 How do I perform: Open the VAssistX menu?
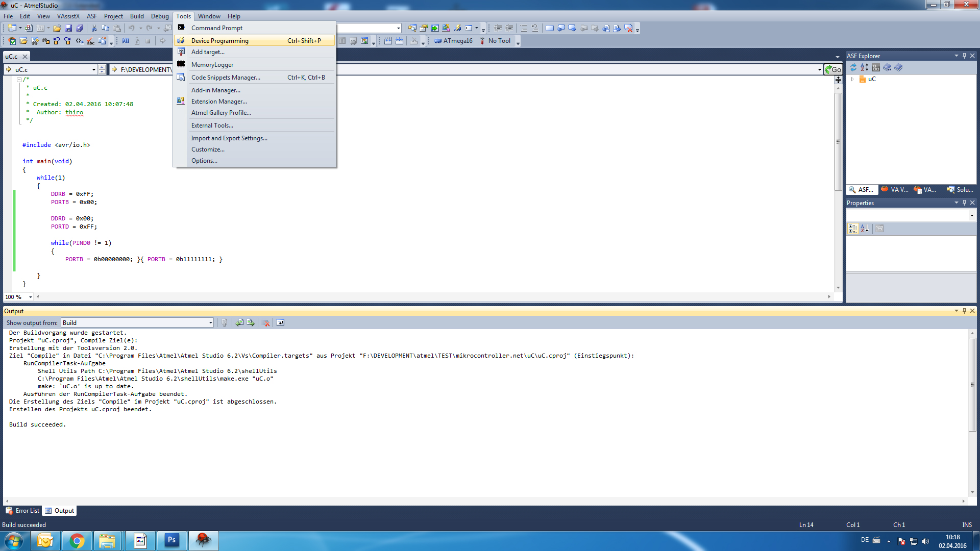pyautogui.click(x=68, y=16)
